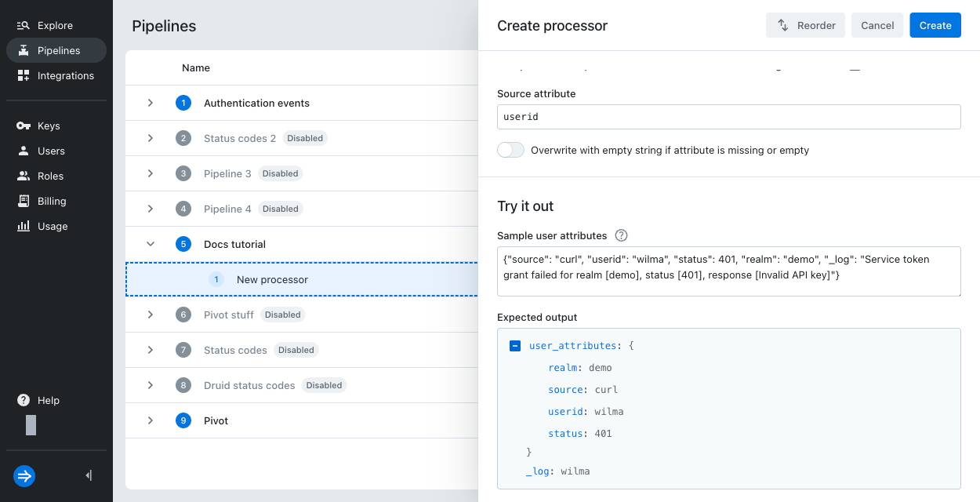This screenshot has width=980, height=502.
Task: Click the Create button
Action: coord(935,25)
